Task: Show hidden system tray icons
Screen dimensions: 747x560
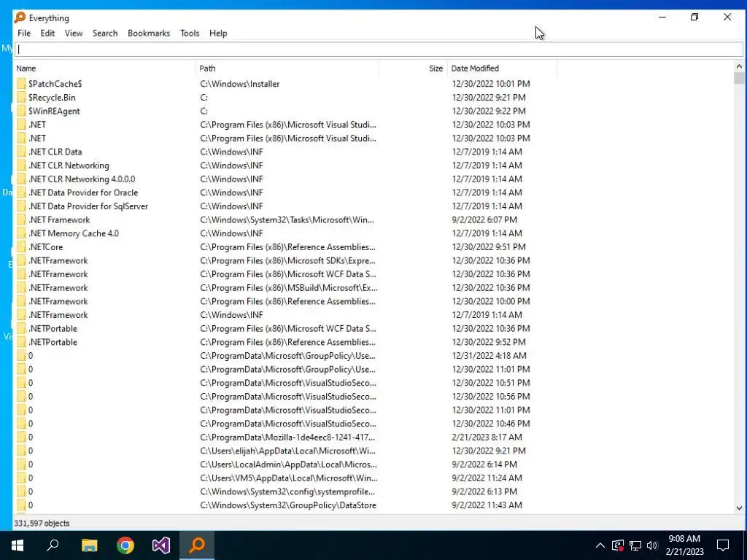Action: tap(600, 545)
